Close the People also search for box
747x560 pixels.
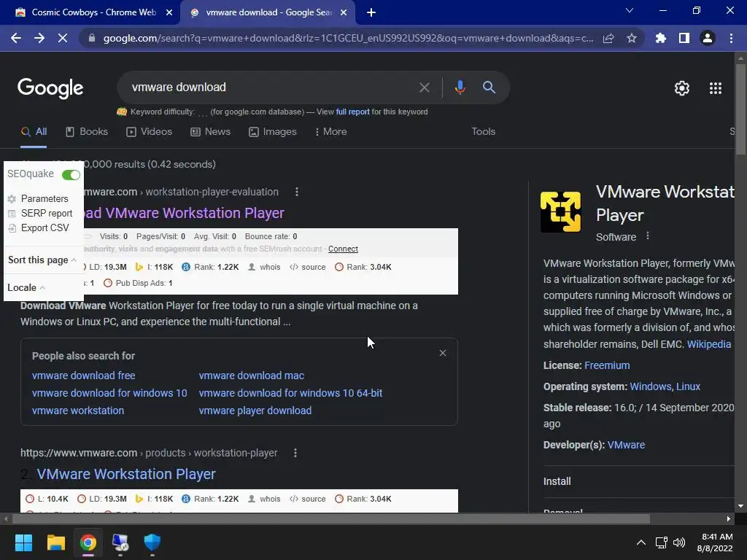pyautogui.click(x=443, y=354)
